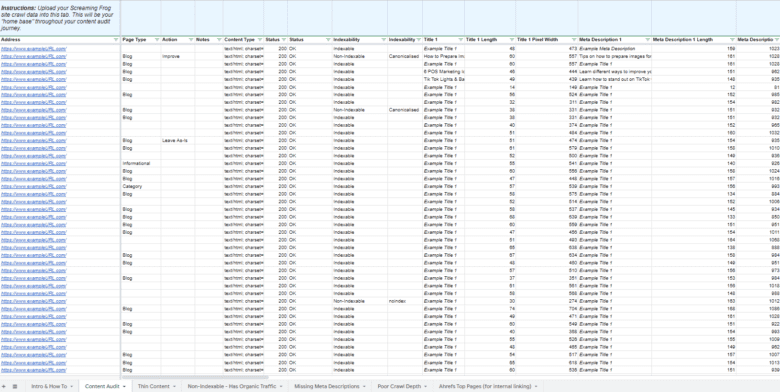This screenshot has height=392, width=780.
Task: Open the filter icon on the Meta Description 1 column
Action: 647,39
